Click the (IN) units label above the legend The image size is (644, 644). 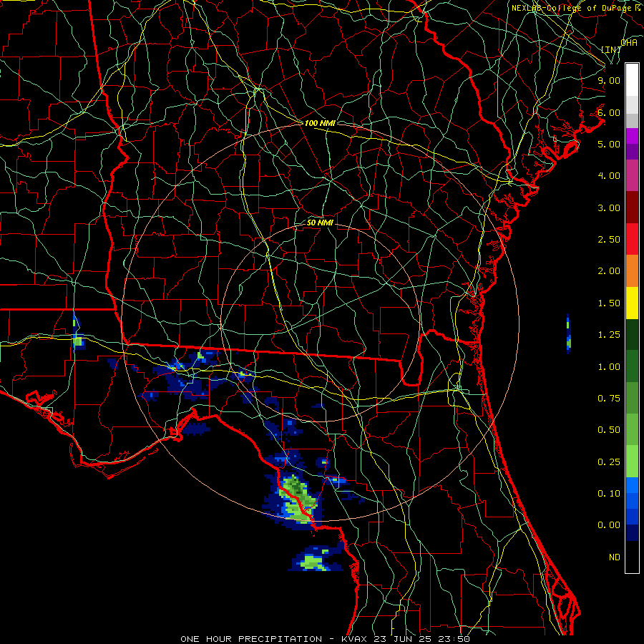611,49
